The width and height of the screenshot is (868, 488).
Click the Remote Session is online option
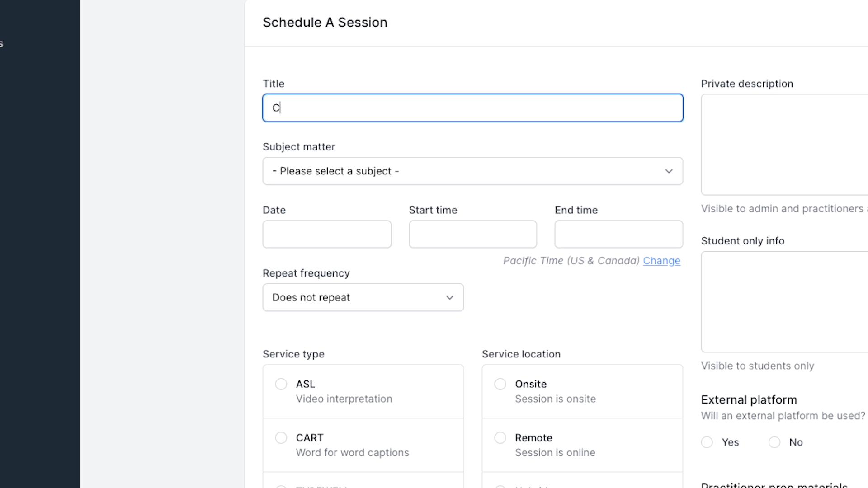(582, 445)
